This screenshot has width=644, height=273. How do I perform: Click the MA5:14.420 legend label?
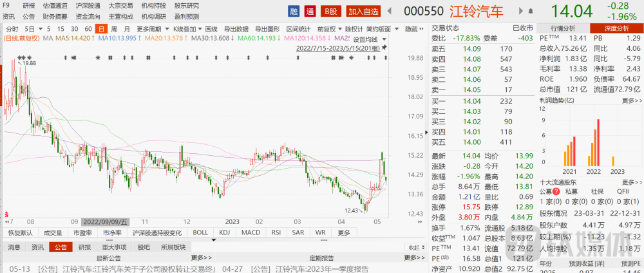point(75,39)
